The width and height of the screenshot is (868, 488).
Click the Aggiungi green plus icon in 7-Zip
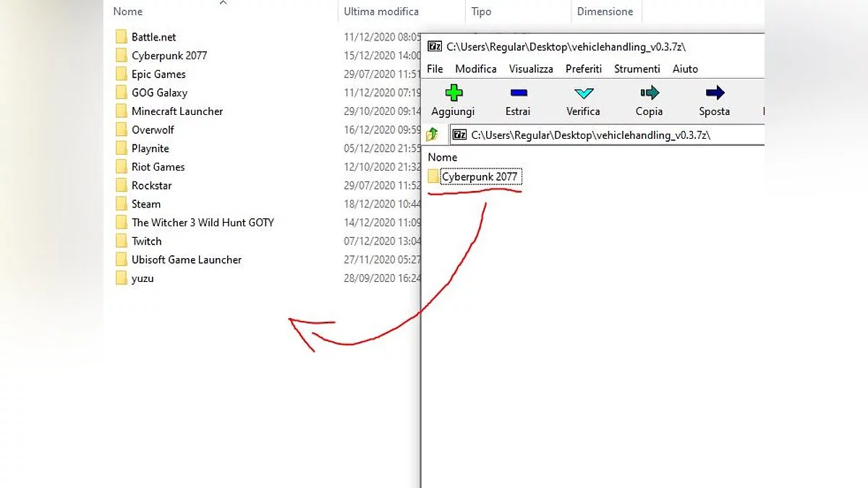click(x=454, y=93)
